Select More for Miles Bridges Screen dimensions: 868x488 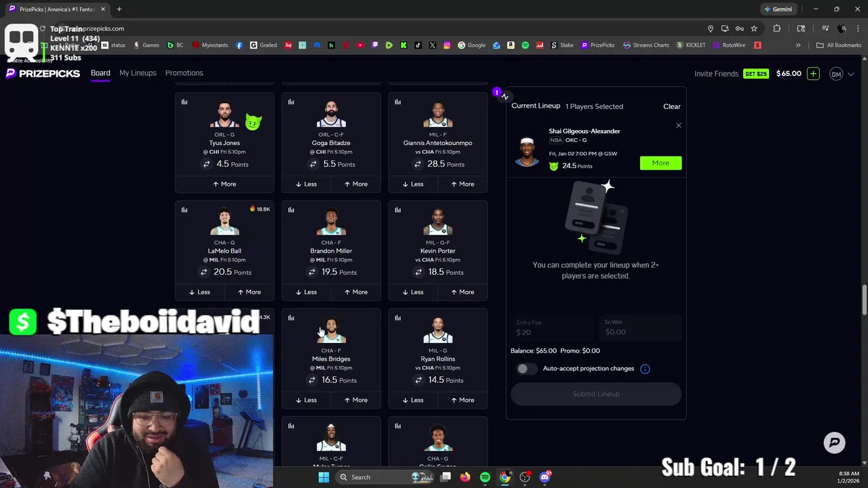355,400
